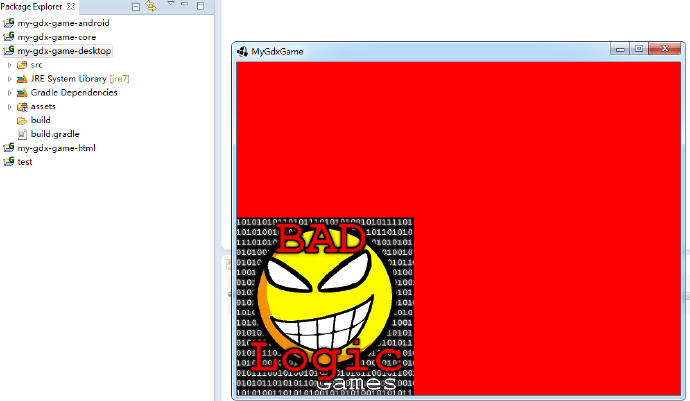Select my-gdx-game-android project
Viewport: 690px width, 401px height.
click(x=63, y=23)
